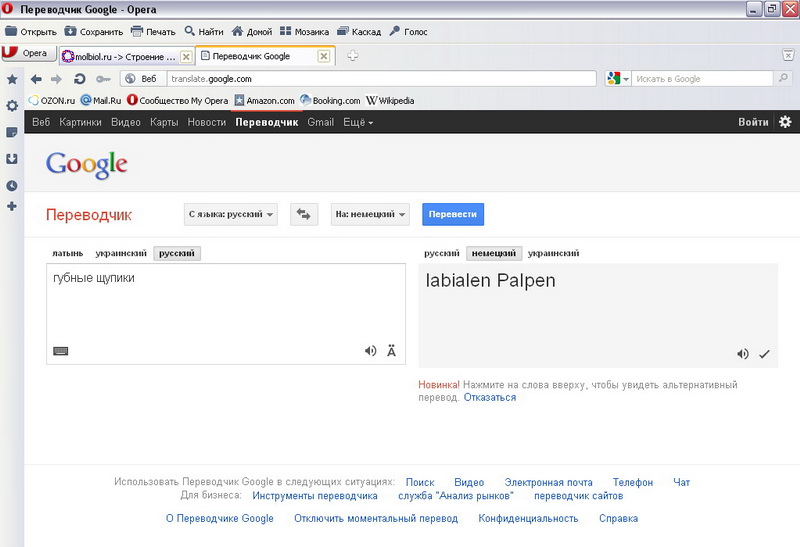The height and width of the screenshot is (547, 800).
Task: Expand the 'На: немецкий' dropdown
Action: pyautogui.click(x=370, y=214)
